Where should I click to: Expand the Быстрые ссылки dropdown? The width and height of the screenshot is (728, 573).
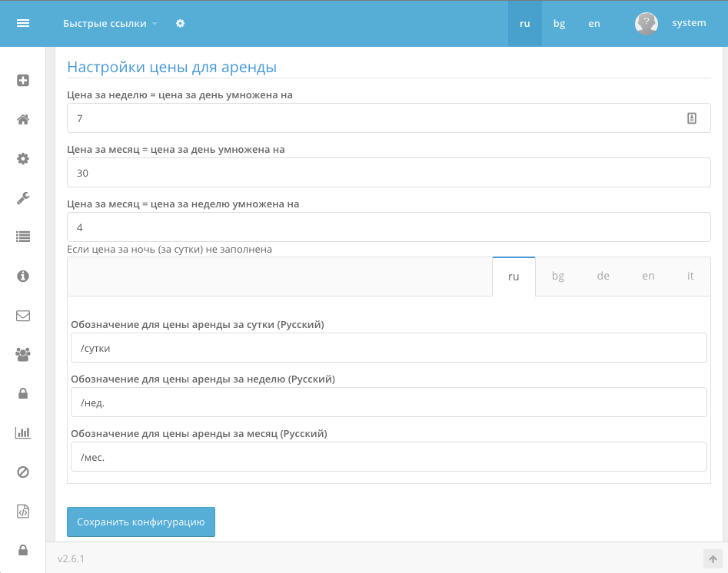coord(110,24)
